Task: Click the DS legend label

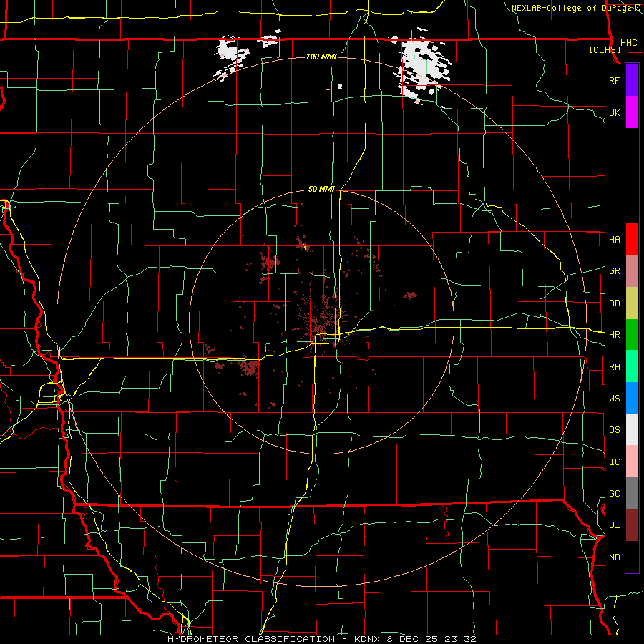Action: pos(614,430)
